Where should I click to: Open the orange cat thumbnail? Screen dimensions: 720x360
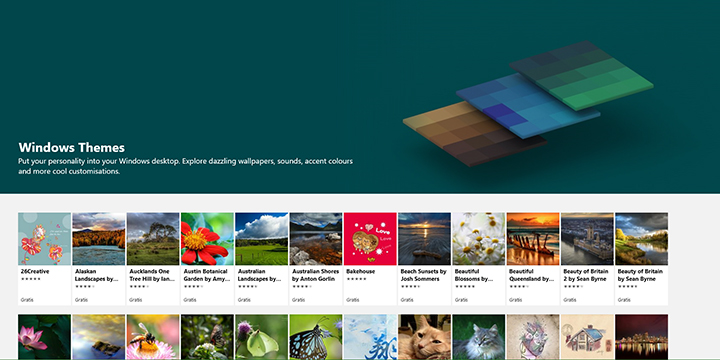tap(424, 337)
